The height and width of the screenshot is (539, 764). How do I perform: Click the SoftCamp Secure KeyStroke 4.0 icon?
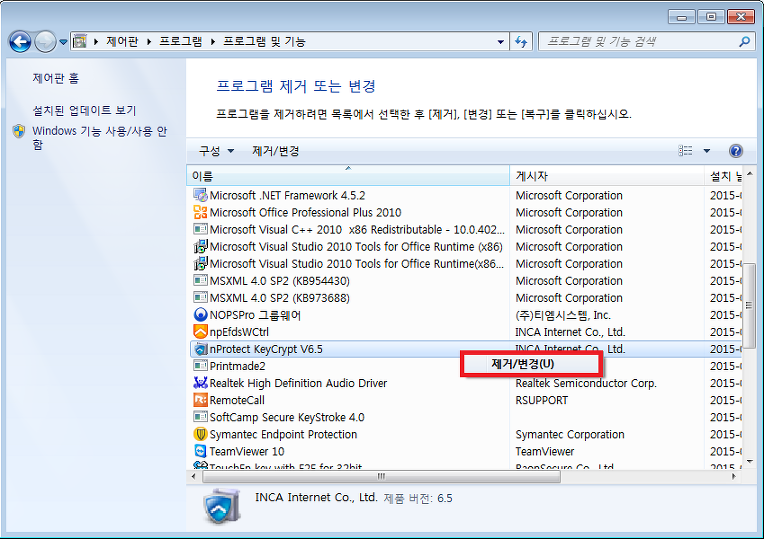(x=200, y=417)
